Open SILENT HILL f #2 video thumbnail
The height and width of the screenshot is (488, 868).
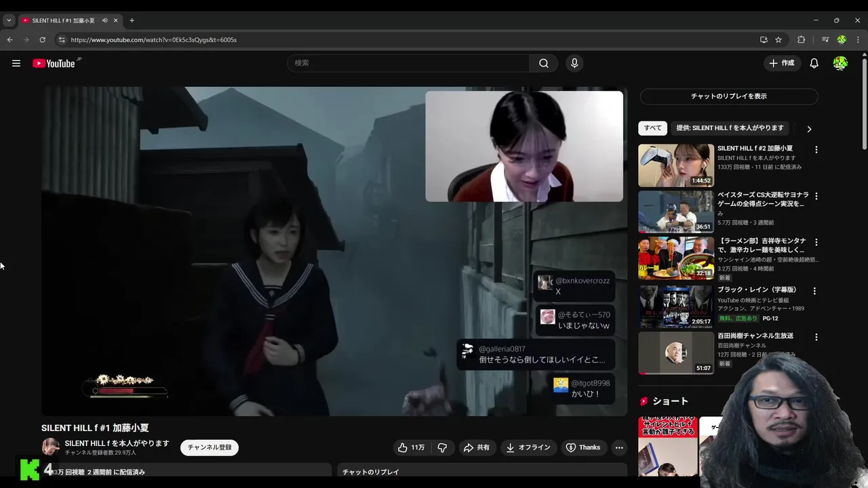coord(676,165)
